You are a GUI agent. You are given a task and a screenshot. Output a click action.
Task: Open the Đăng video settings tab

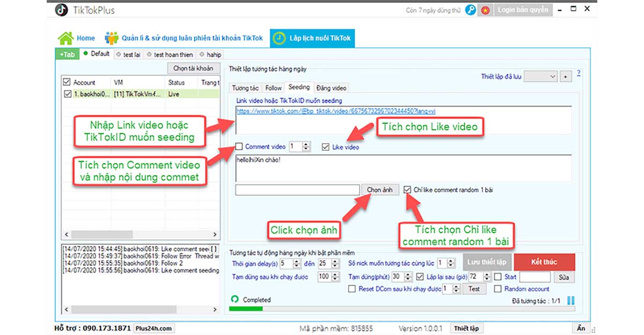[331, 88]
